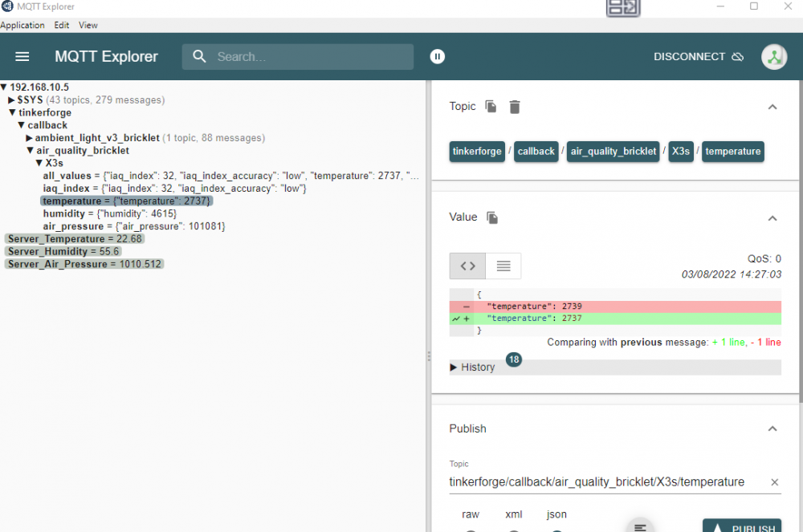803x532 pixels.
Task: Click the green connection avatar icon
Action: point(774,57)
